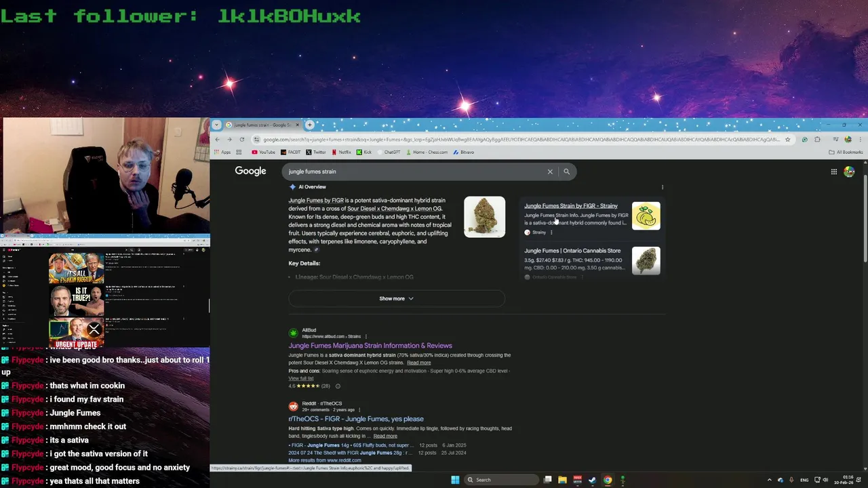This screenshot has height=488, width=868.
Task: Open the Home - Chess.com bookmark
Action: 426,152
